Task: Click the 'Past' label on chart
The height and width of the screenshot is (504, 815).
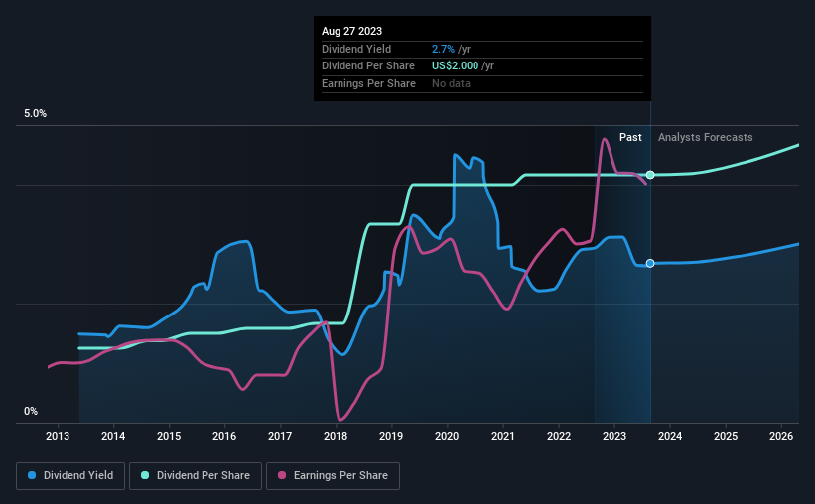Action: tap(630, 137)
